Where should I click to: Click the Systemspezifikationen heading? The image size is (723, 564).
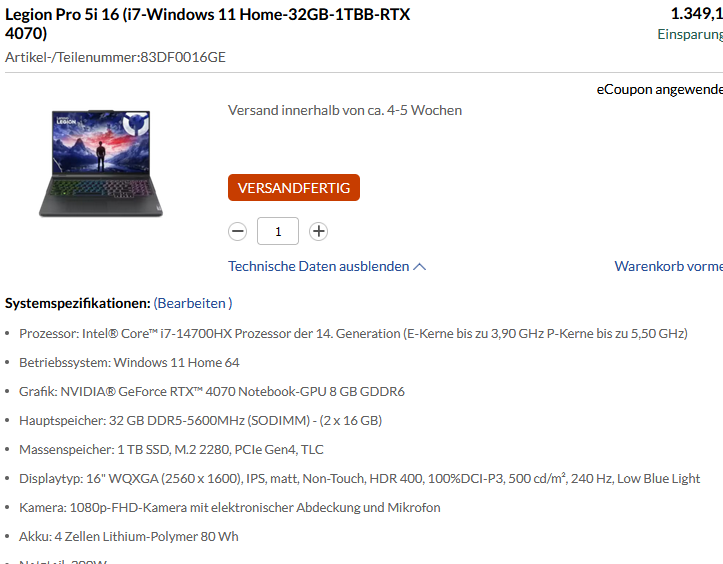tap(77, 303)
